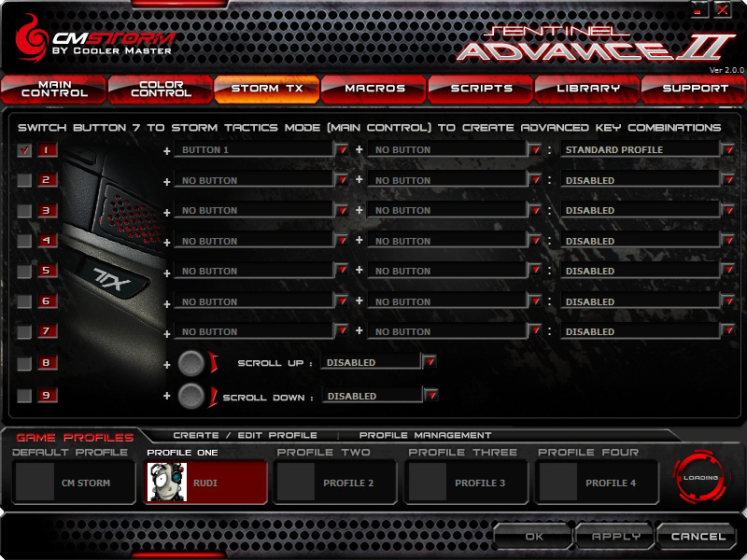
Task: Click the red number 4 combo badge
Action: pos(48,241)
